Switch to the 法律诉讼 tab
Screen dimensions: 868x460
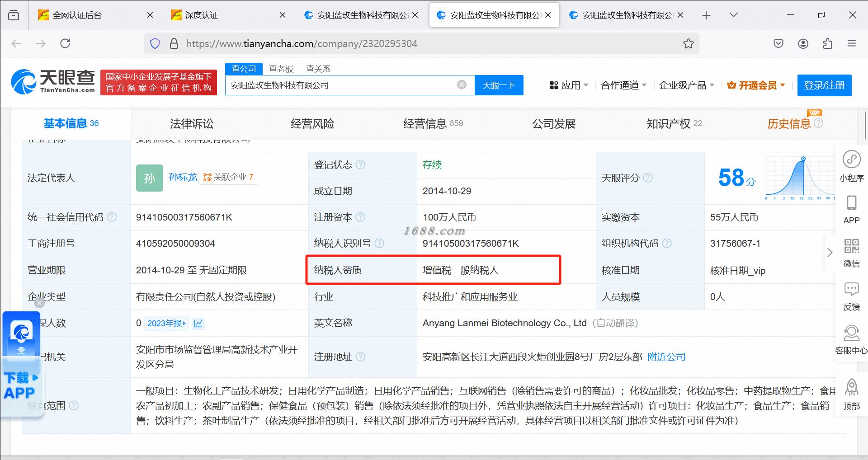point(192,124)
